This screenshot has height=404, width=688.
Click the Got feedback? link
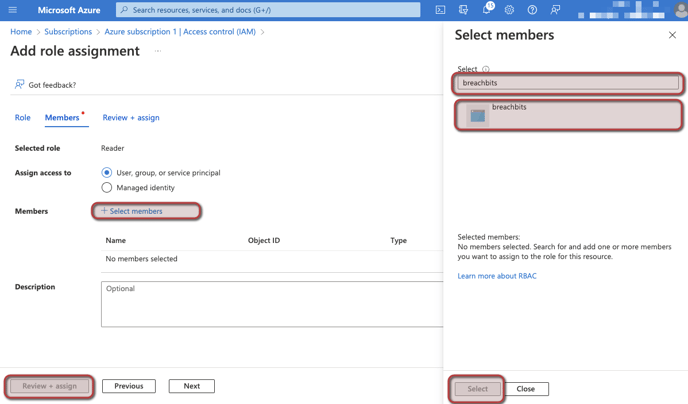(45, 85)
